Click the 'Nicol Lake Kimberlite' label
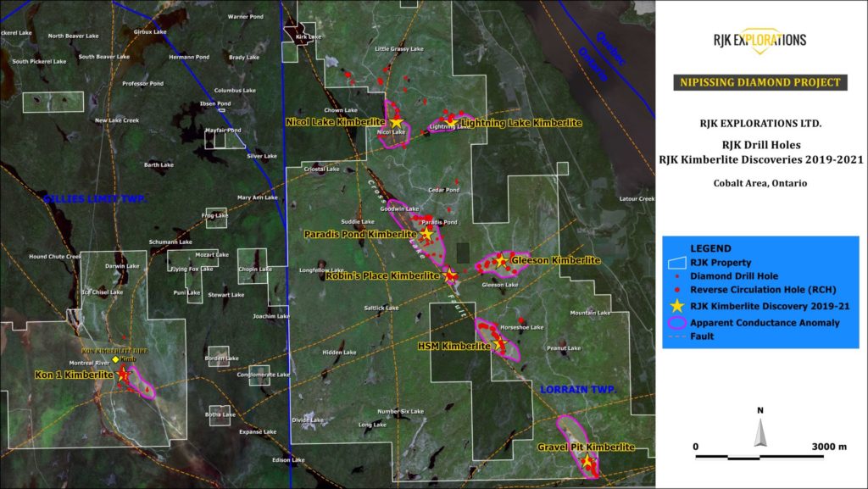The image size is (868, 489). [336, 122]
